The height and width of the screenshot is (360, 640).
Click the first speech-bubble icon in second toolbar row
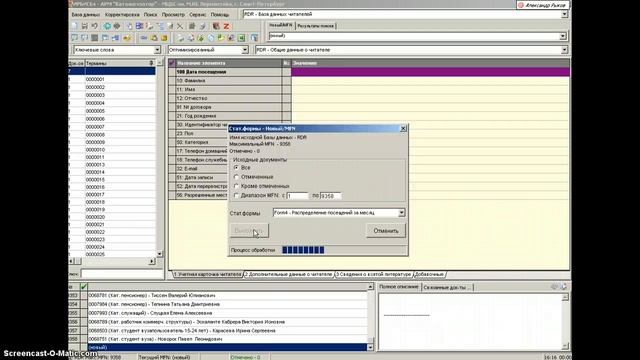point(74,38)
